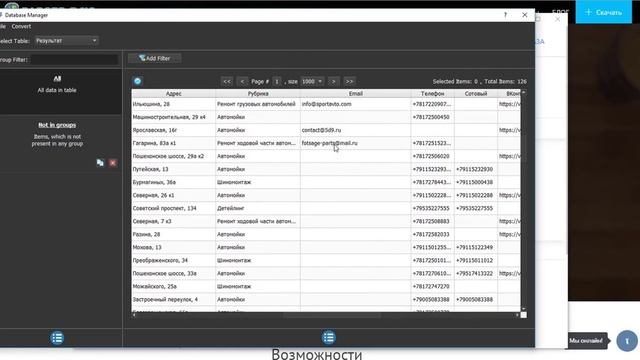The height and width of the screenshot is (360, 640).
Task: Go to first page with << button
Action: pos(227,81)
